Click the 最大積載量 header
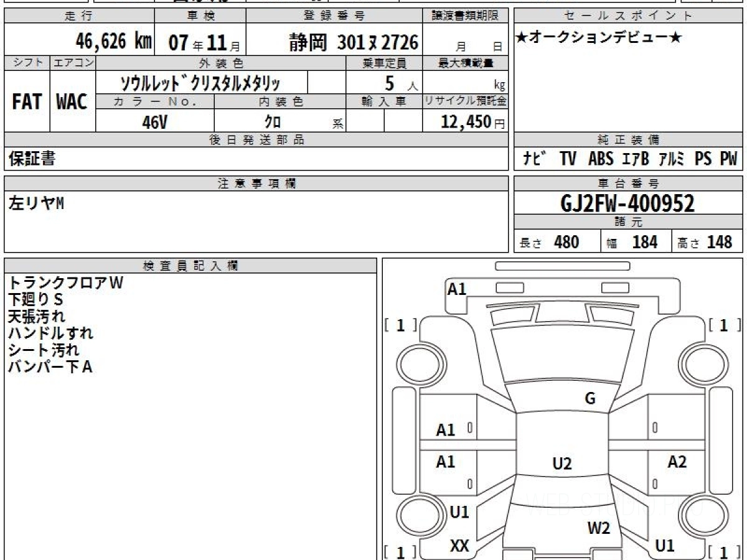 pos(466,63)
